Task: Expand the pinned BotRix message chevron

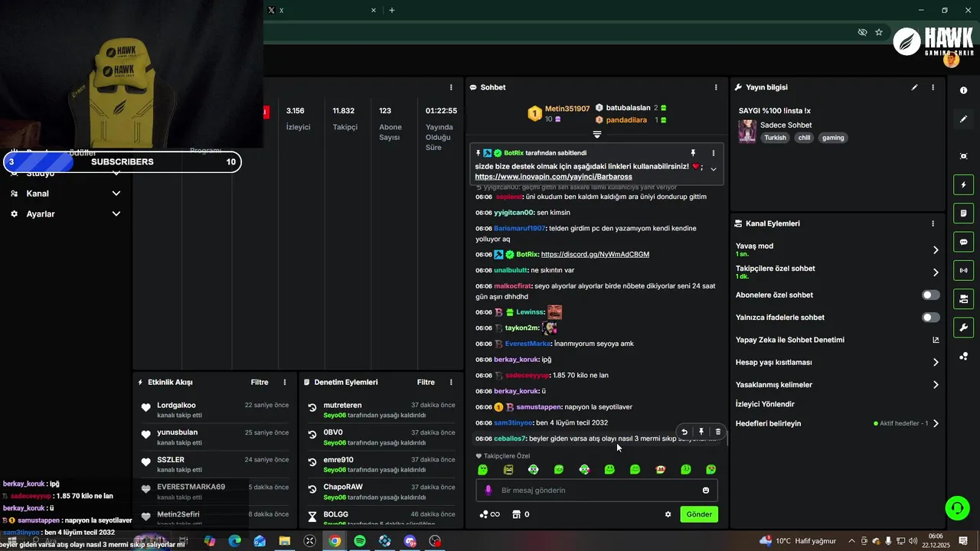Action: [714, 169]
